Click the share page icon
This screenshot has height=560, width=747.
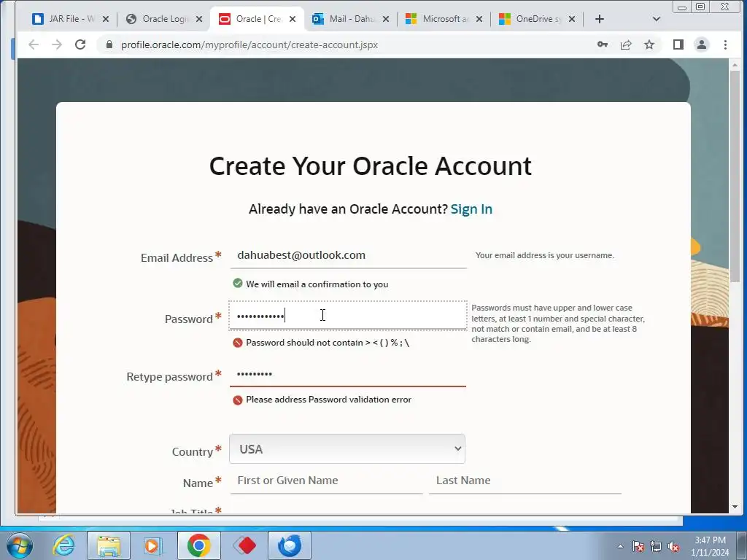pyautogui.click(x=626, y=44)
